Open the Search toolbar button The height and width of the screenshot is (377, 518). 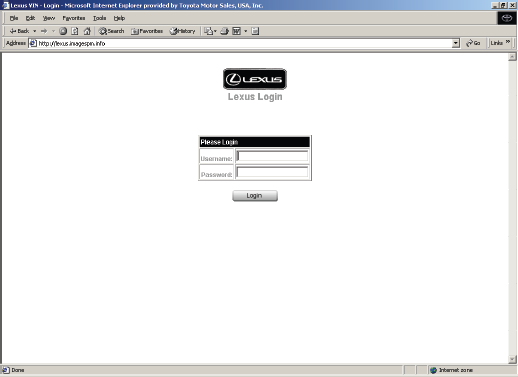tap(111, 31)
